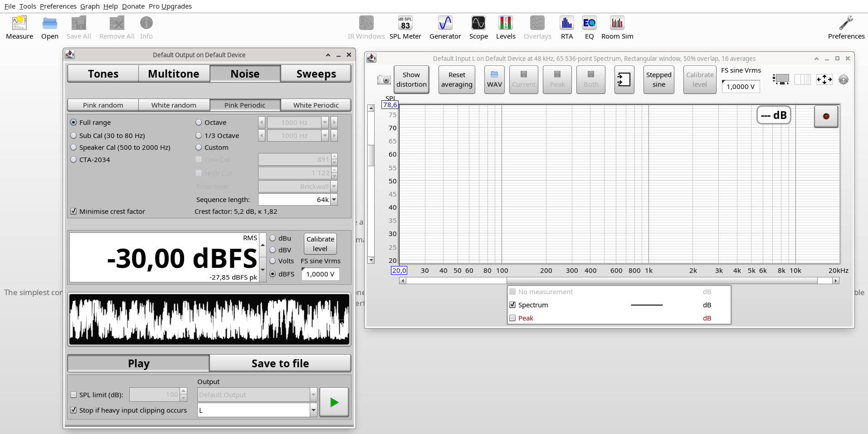Toggle the Spectrum trace checkbox in the legend
Screen dimensions: 868x434
[x=512, y=305]
